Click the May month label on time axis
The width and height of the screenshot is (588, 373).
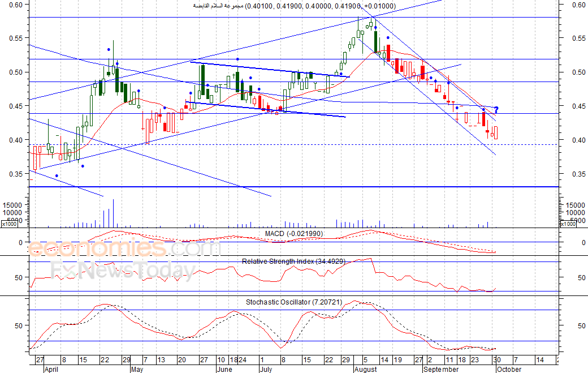pos(137,369)
